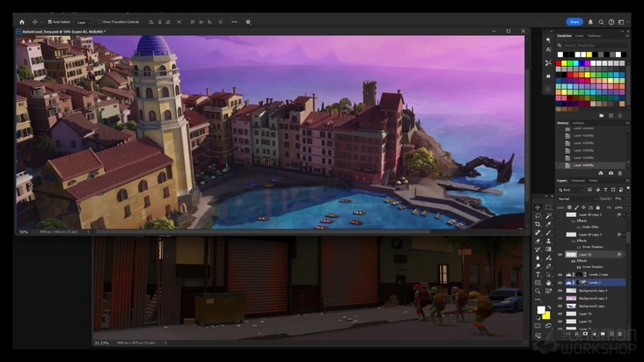The height and width of the screenshot is (362, 644).
Task: Switch to the Patterns tab
Action: coord(594,36)
